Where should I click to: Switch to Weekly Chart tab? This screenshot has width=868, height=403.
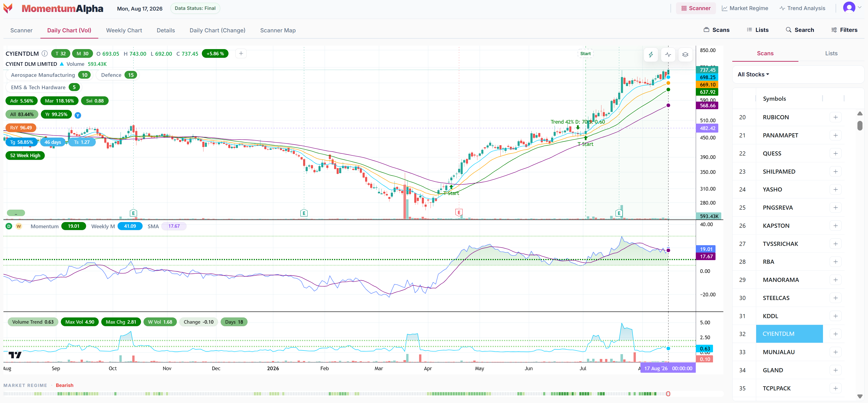(124, 30)
